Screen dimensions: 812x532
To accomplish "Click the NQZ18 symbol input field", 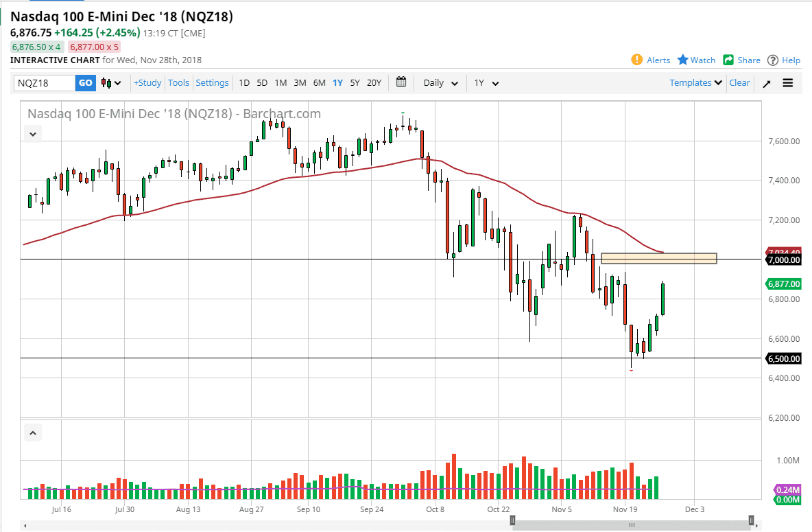I will (x=45, y=82).
